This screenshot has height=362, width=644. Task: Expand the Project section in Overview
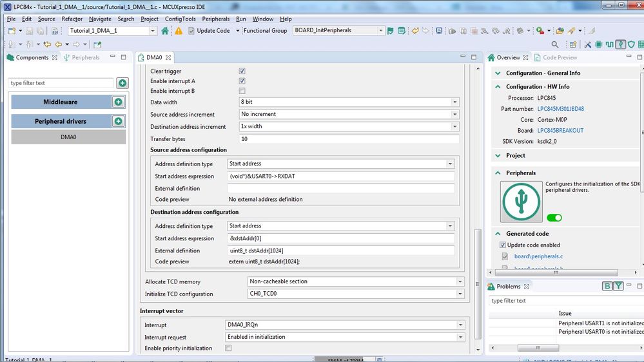(498, 155)
